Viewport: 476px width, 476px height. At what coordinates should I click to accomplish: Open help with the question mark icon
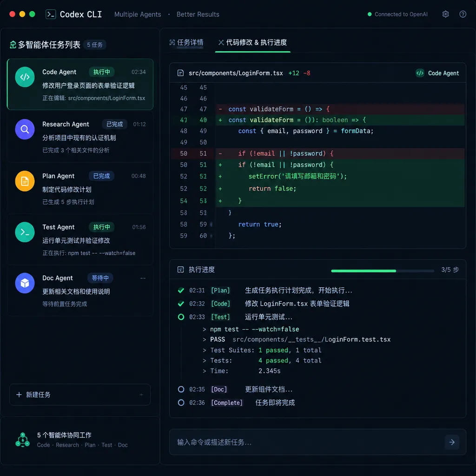point(463,14)
